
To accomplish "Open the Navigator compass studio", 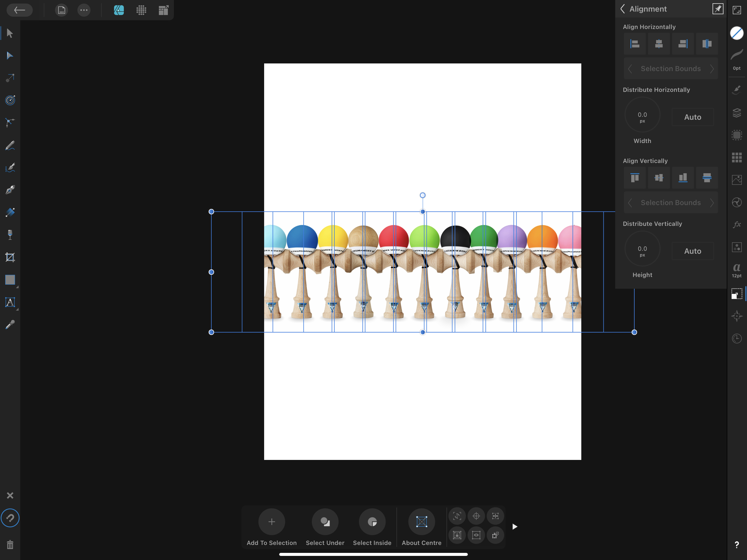I will 737,316.
